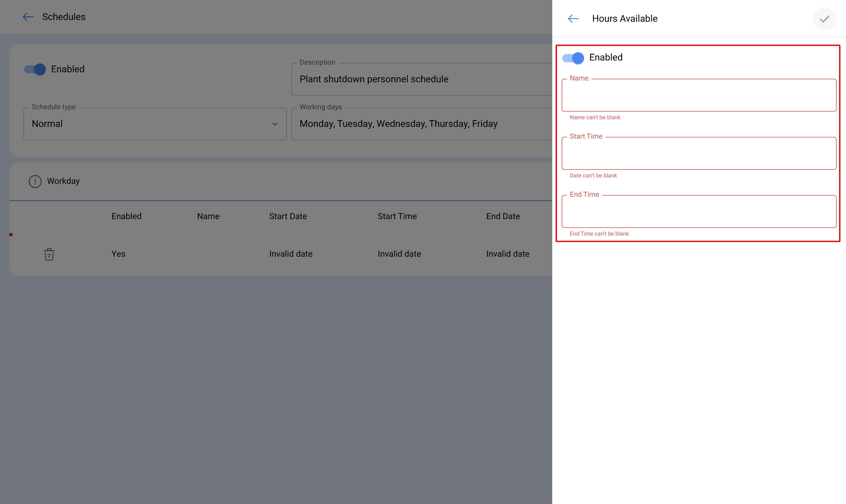Click the End Time input field
The width and height of the screenshot is (846, 504).
[699, 211]
